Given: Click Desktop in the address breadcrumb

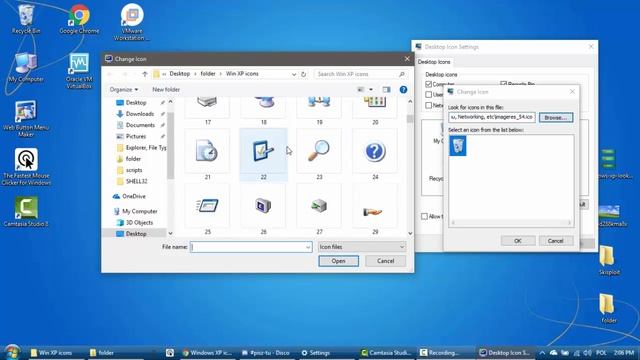Looking at the screenshot, I should (180, 74).
